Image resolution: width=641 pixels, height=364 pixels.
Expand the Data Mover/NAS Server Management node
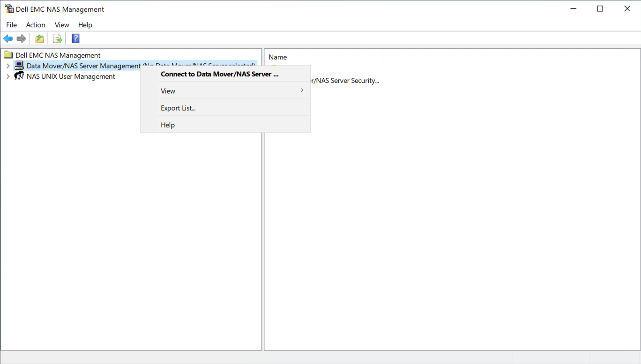click(x=8, y=66)
